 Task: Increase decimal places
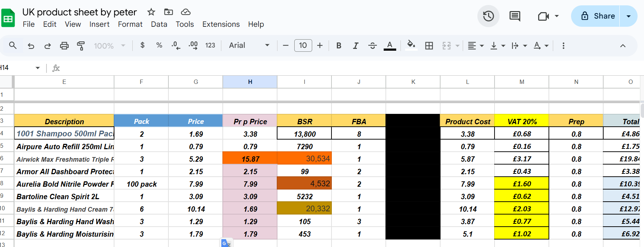193,45
